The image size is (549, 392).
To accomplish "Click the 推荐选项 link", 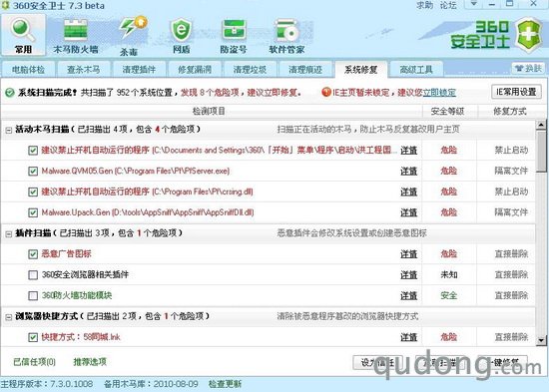I will [x=90, y=361].
